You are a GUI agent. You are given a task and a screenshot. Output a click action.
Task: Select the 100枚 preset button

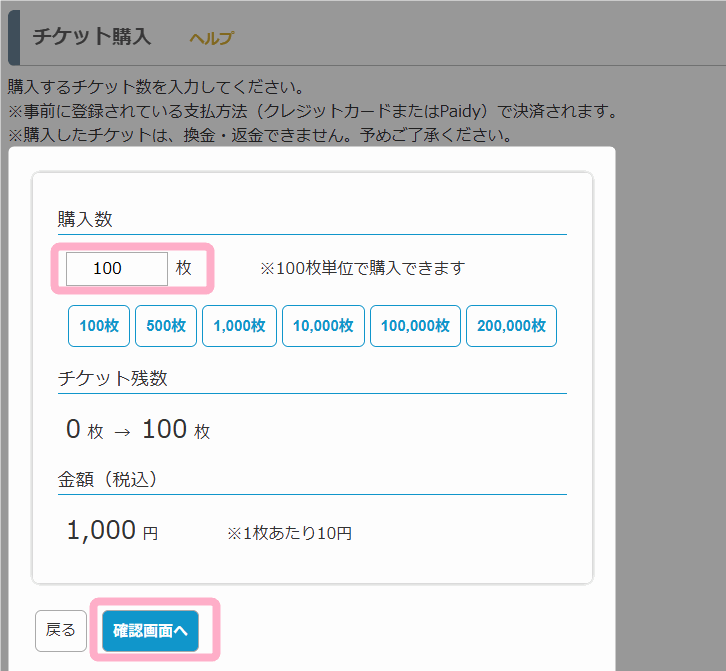pos(99,326)
